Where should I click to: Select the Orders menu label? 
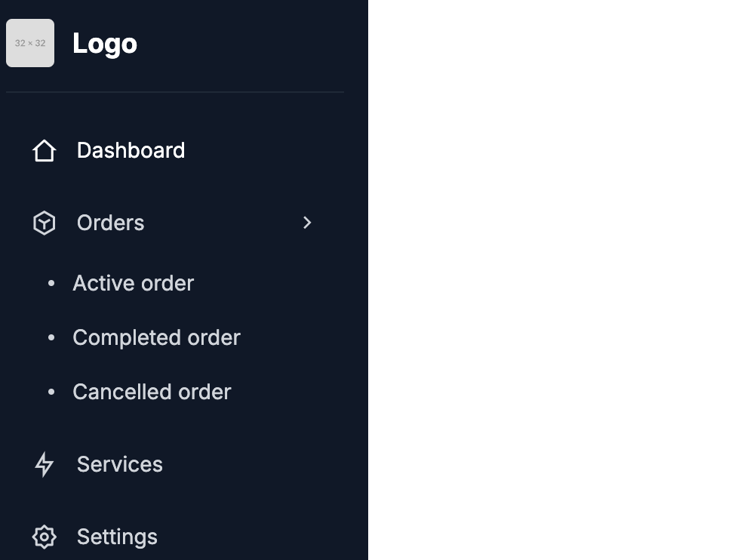[110, 223]
